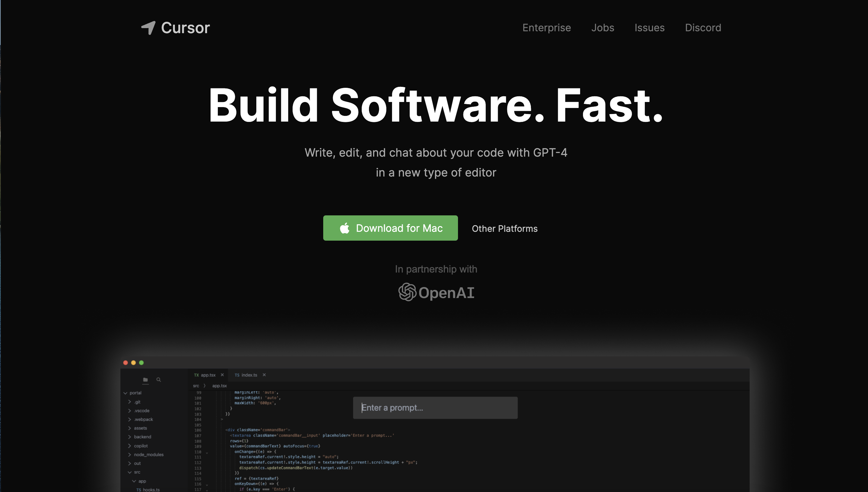Click the OpenAI logo
The image size is (868, 492).
436,292
